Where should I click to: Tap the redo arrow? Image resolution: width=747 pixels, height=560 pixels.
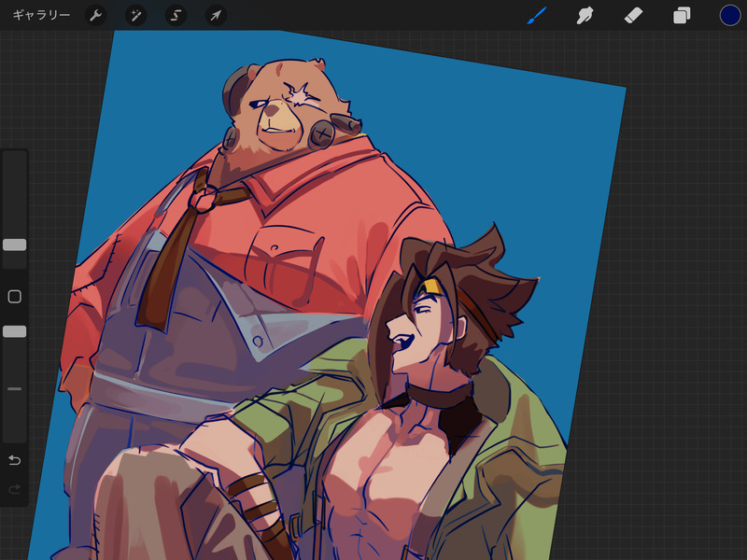(14, 489)
